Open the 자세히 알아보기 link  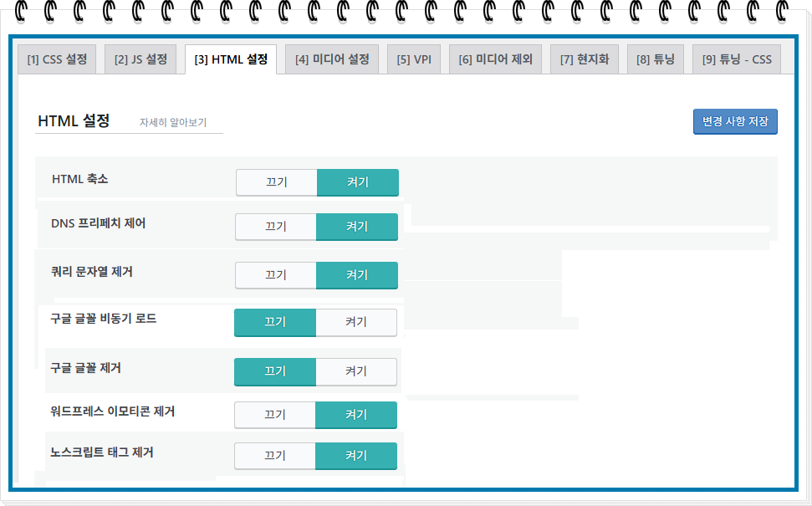173,123
